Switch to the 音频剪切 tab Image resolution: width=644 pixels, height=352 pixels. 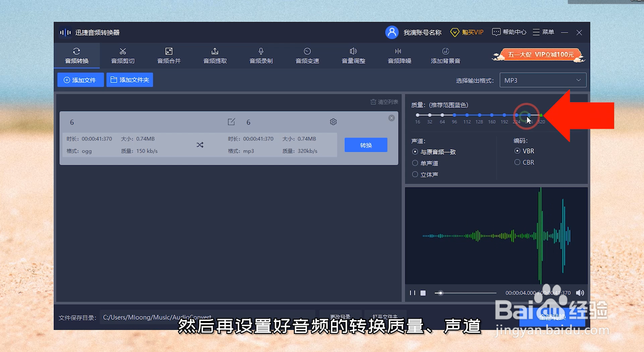123,56
